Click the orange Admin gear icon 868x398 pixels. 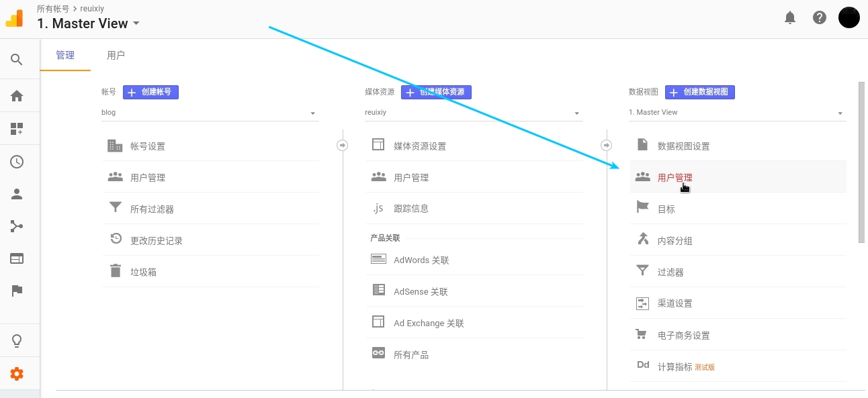point(17,374)
